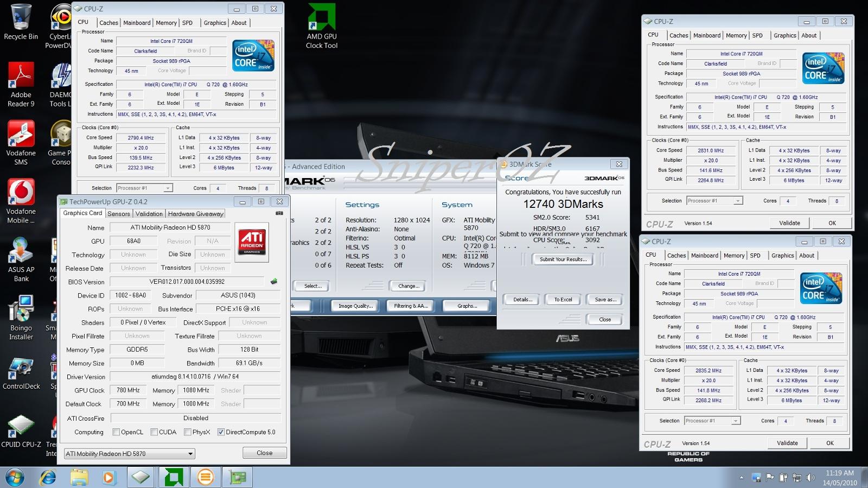The height and width of the screenshot is (488, 868).
Task: Click Submit Your Results in 3DMark Score
Action: tap(563, 259)
